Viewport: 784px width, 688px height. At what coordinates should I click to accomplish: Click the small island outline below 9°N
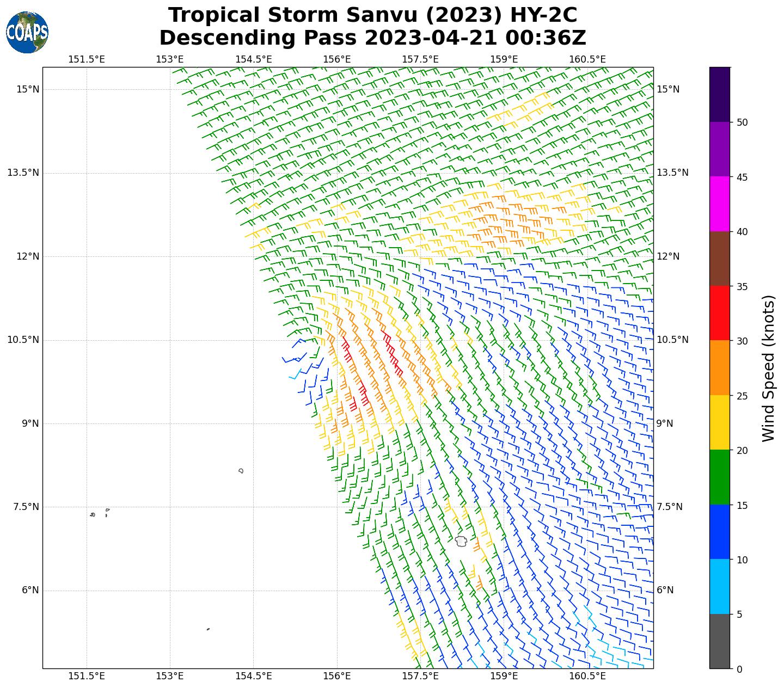[241, 471]
